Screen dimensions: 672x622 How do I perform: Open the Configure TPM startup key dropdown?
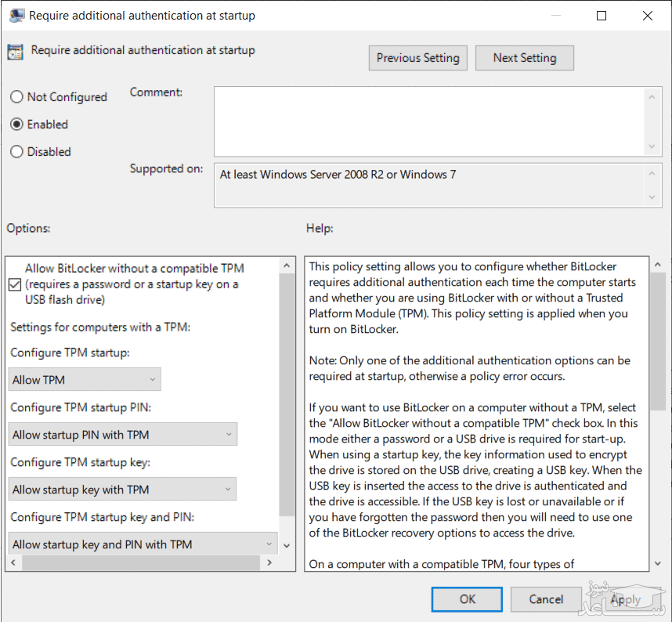[x=124, y=490]
